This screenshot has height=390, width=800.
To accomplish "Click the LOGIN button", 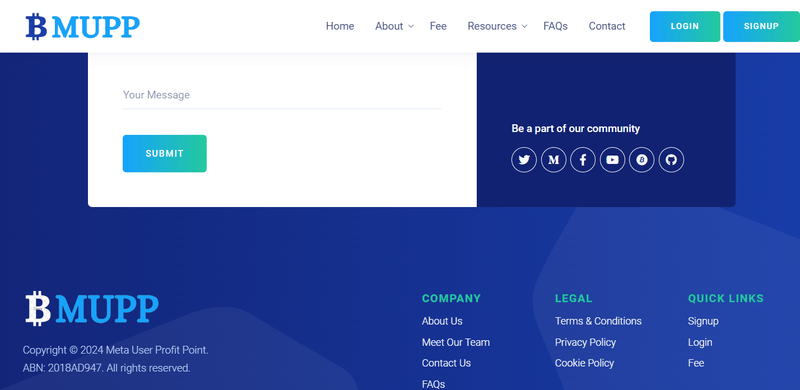I will [685, 27].
